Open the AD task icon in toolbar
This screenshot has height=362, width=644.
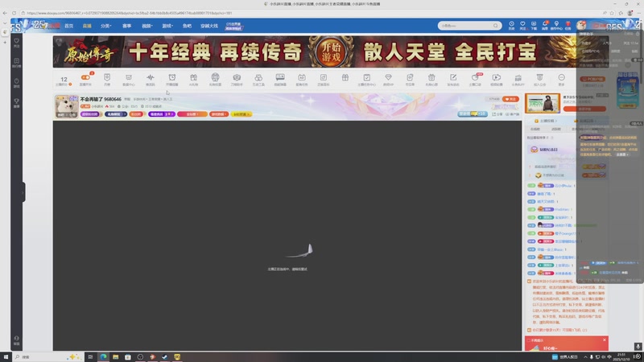[301, 77]
